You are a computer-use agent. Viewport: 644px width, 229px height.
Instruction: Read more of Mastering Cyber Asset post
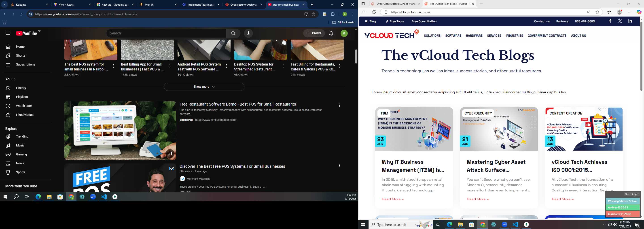[x=478, y=199]
